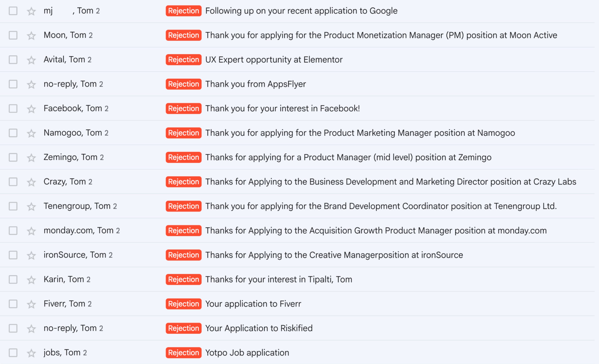599x364 pixels.
Task: Open thread from sender 'Karin, Tom'
Action: 67,279
